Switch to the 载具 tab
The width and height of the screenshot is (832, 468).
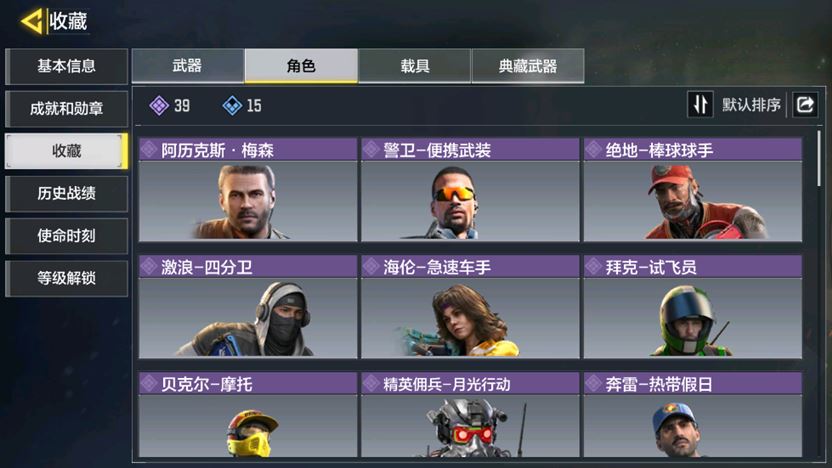pyautogui.click(x=414, y=66)
